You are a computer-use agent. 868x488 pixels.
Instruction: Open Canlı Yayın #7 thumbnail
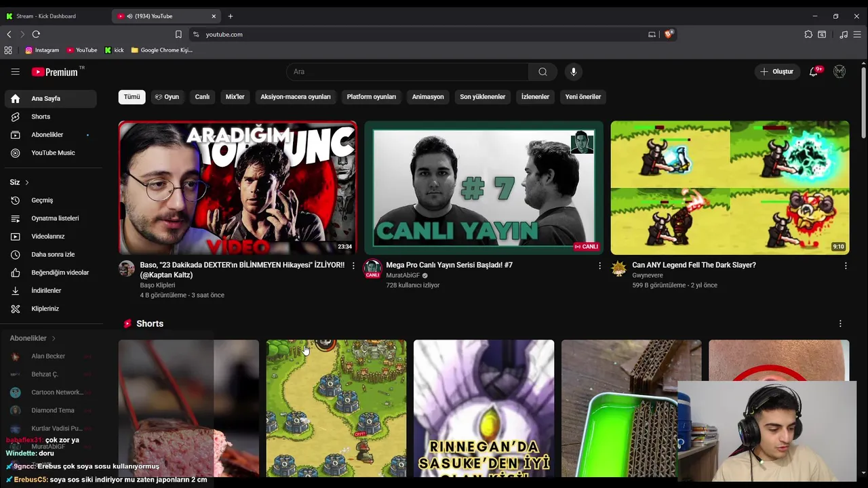pos(484,188)
